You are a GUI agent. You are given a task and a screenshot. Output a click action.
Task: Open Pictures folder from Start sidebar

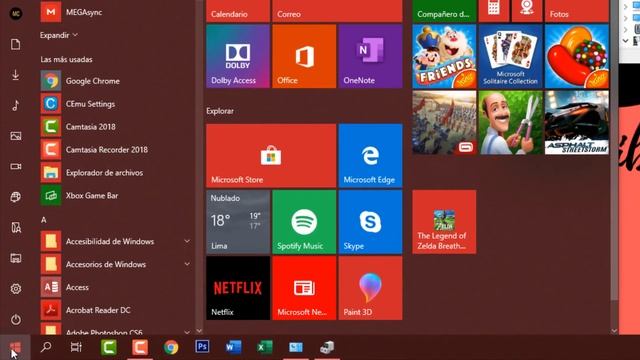click(x=16, y=136)
